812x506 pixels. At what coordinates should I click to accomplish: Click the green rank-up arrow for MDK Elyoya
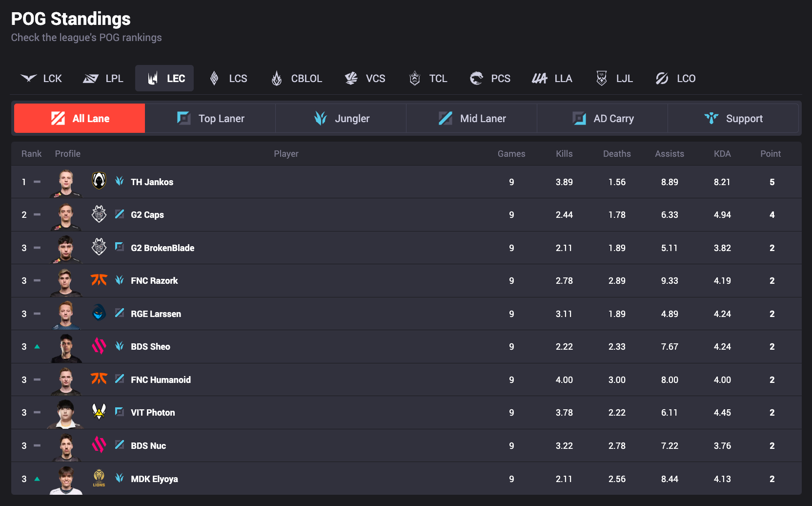[x=37, y=479]
